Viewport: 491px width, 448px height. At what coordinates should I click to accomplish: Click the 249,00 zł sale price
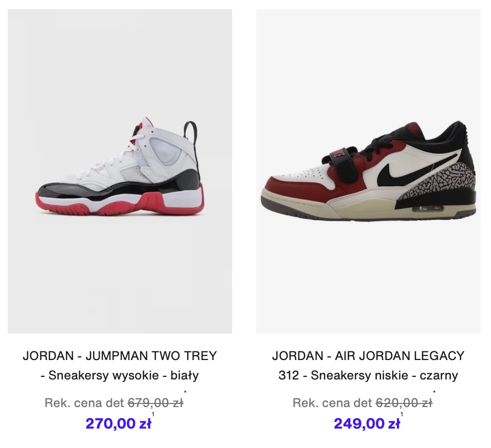click(367, 423)
